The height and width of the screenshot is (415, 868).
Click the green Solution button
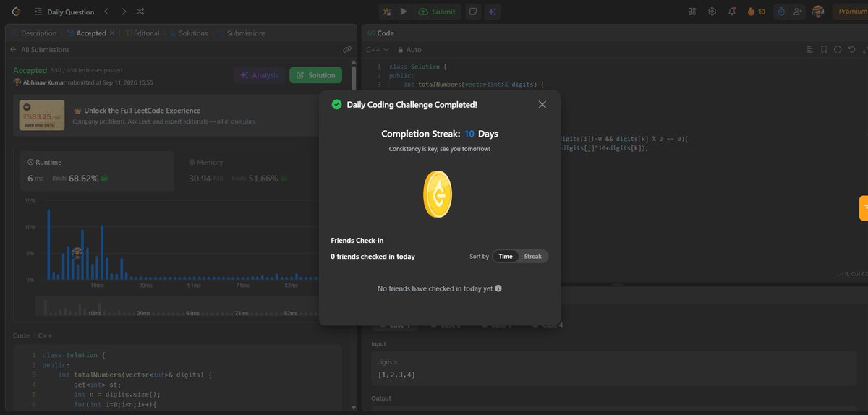(x=316, y=75)
